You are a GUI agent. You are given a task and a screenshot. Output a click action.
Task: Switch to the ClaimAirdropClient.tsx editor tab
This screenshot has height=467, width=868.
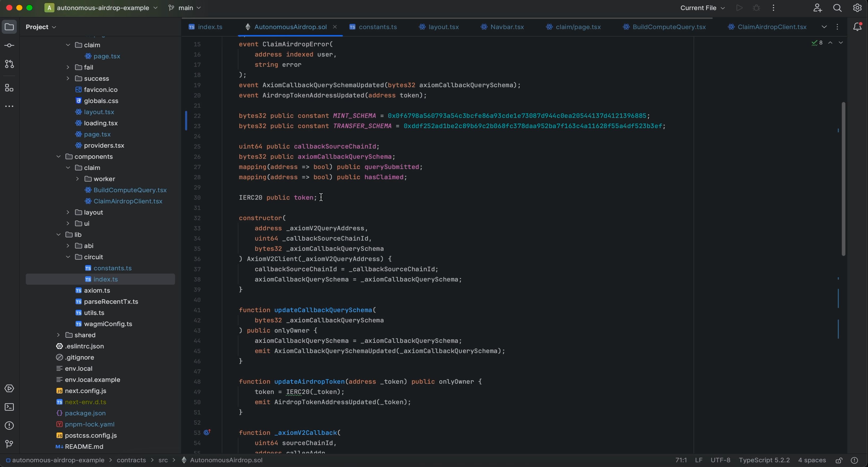coord(768,27)
